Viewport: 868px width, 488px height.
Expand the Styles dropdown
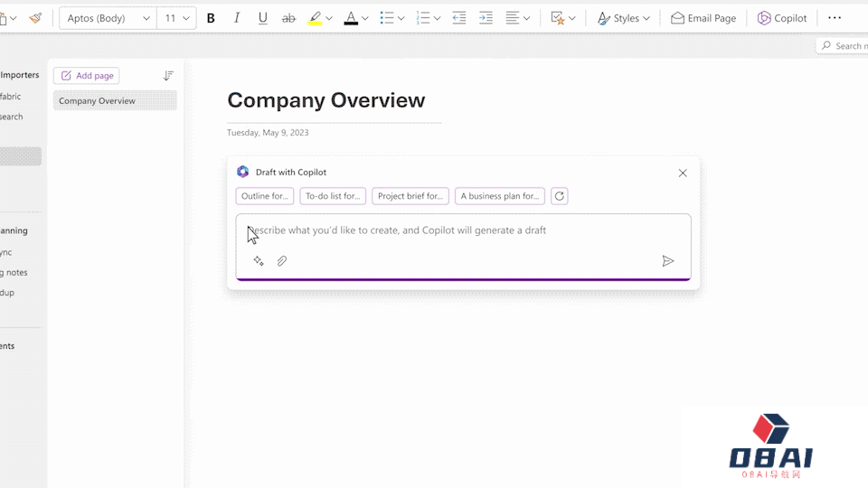pyautogui.click(x=624, y=18)
